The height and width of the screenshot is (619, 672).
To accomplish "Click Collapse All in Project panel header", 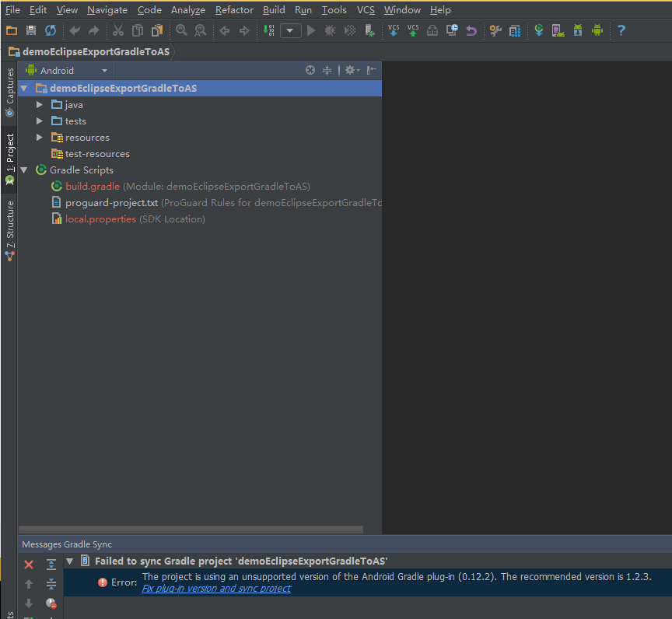I will pos(327,70).
